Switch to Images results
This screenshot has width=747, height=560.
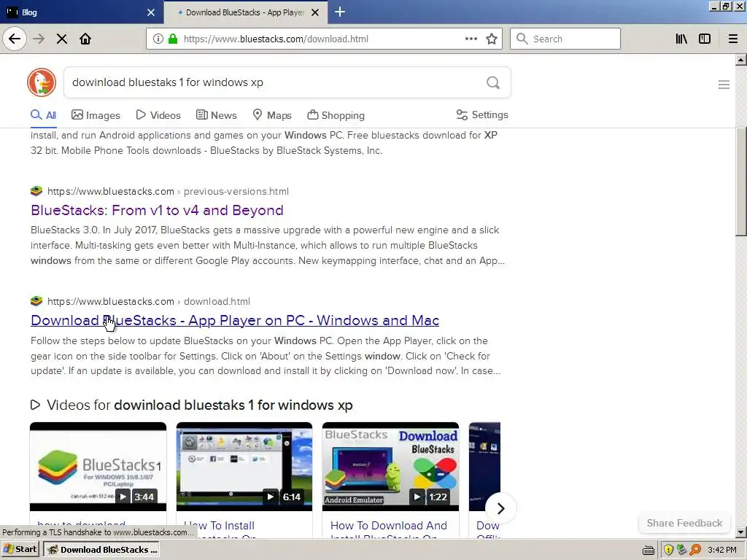96,115
